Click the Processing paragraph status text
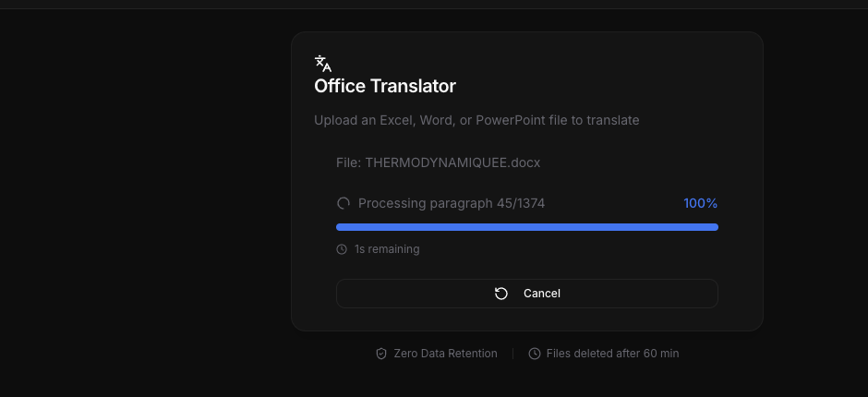The height and width of the screenshot is (397, 868). click(425, 203)
